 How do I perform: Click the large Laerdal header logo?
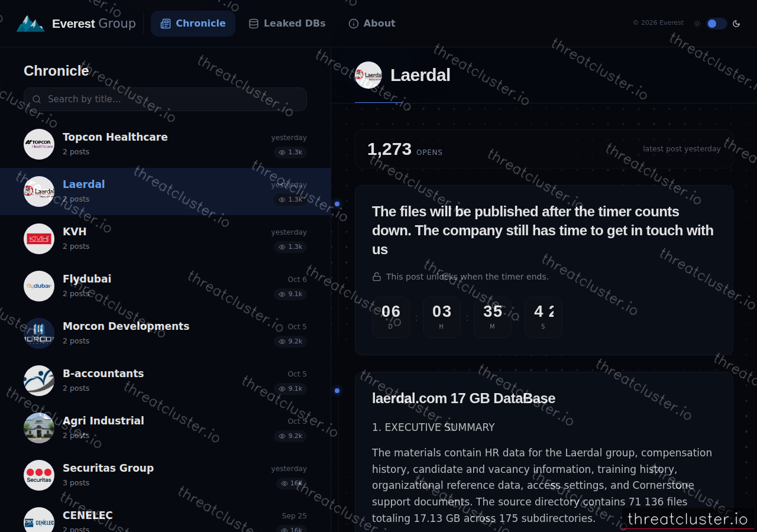[x=368, y=75]
